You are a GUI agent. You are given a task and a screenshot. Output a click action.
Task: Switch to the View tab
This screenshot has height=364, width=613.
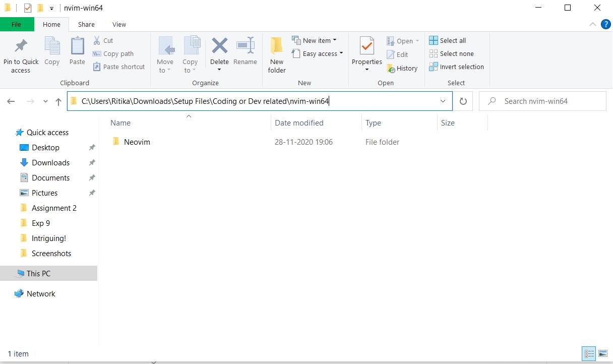pyautogui.click(x=119, y=24)
